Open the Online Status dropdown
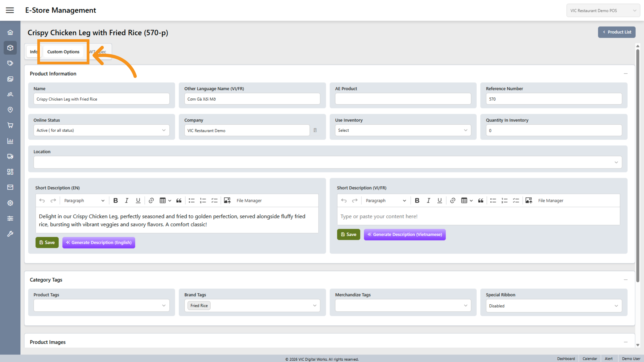Viewport: 644px width, 362px height. [x=101, y=130]
